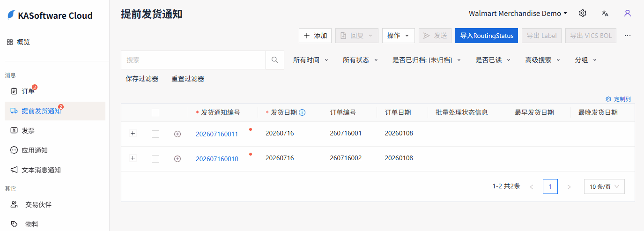The image size is (644, 231).
Task: Click the 发送 button
Action: (x=435, y=36)
